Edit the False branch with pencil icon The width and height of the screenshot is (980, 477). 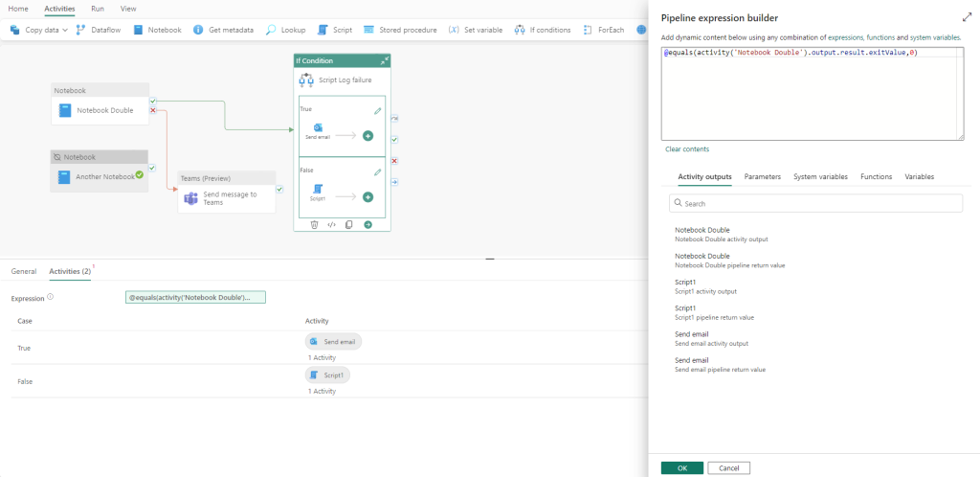(x=377, y=171)
